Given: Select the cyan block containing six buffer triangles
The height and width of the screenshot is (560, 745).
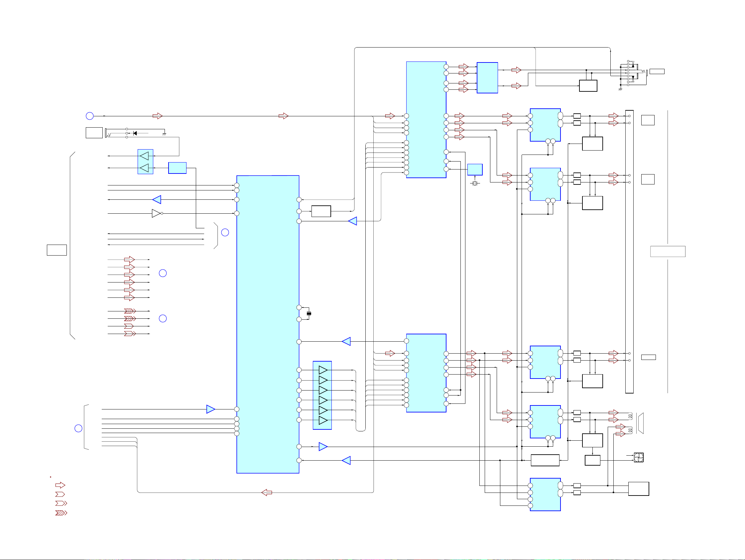Looking at the screenshot, I should click(x=322, y=395).
